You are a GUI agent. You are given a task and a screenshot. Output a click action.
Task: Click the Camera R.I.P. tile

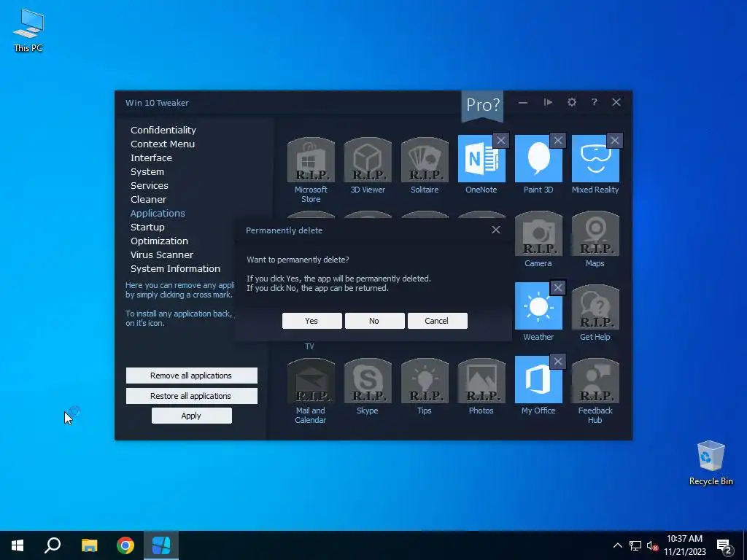coord(538,233)
